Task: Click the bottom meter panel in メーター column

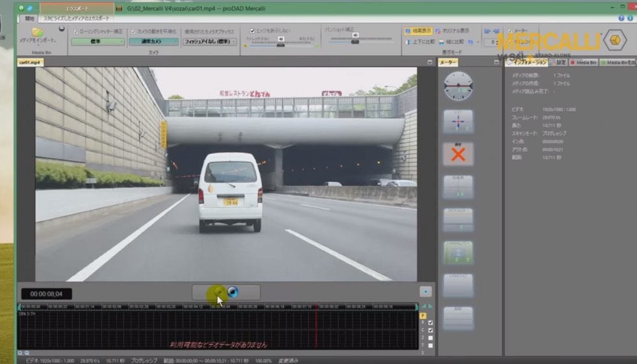Action: click(x=458, y=318)
